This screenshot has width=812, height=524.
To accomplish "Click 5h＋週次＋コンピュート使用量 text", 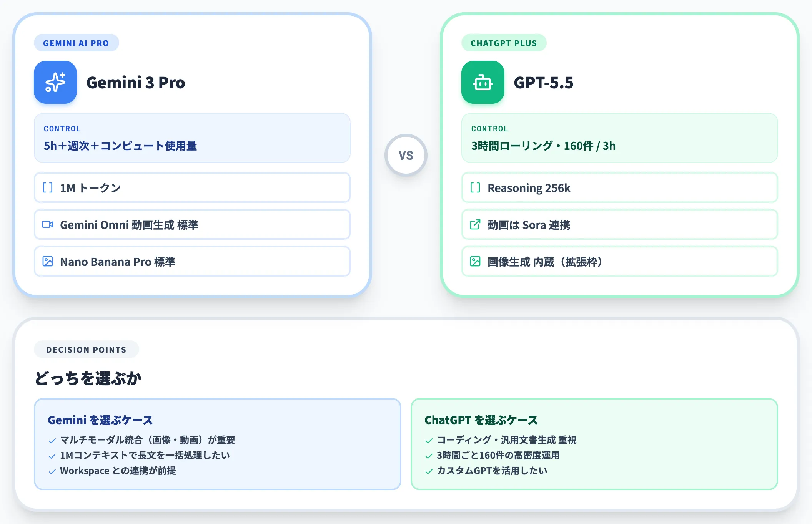I will pos(120,146).
